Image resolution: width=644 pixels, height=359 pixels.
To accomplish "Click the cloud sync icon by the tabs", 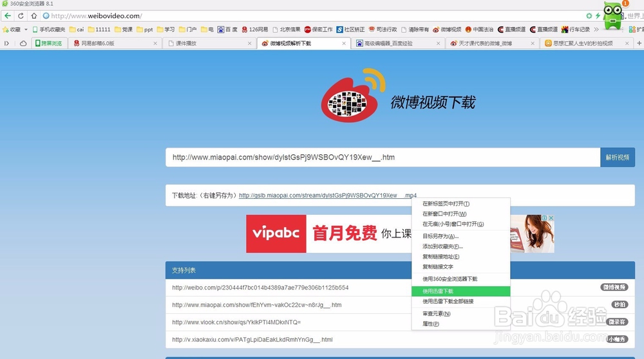I will 23,43.
